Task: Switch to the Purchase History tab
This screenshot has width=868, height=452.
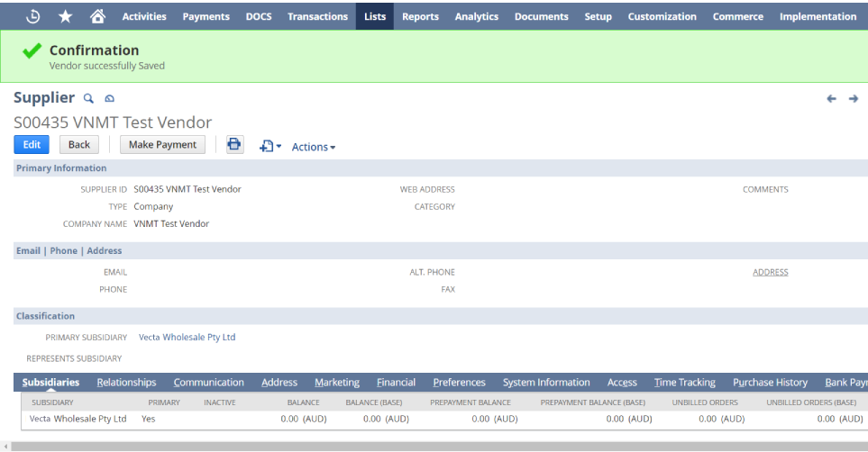Action: click(770, 383)
